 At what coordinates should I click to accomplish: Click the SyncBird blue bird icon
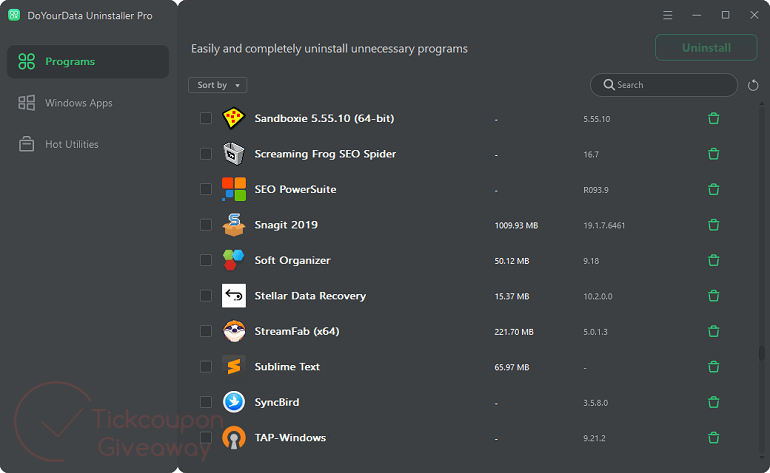pyautogui.click(x=234, y=402)
